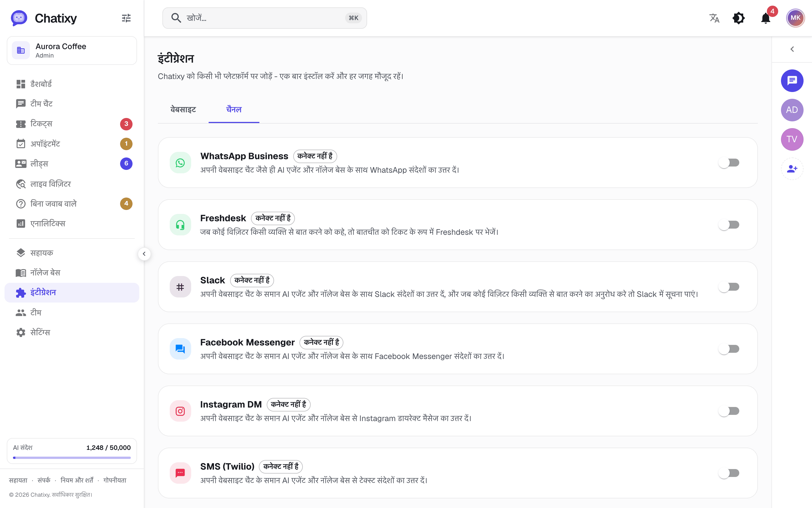Open इंटीग्रेशन in sidebar
Viewport: 812px width, 508px height.
72,293
